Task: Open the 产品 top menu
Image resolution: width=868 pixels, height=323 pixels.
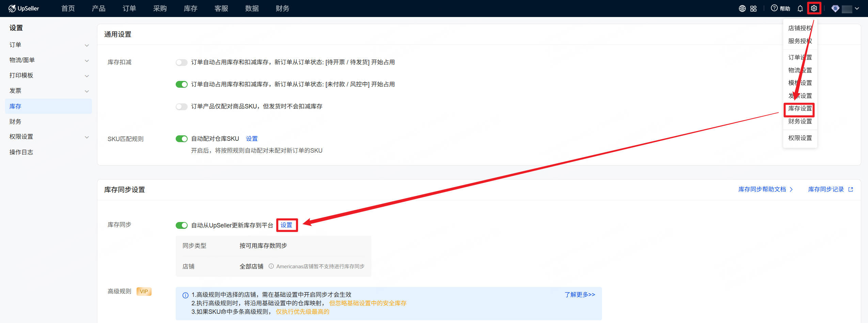Action: [x=99, y=8]
